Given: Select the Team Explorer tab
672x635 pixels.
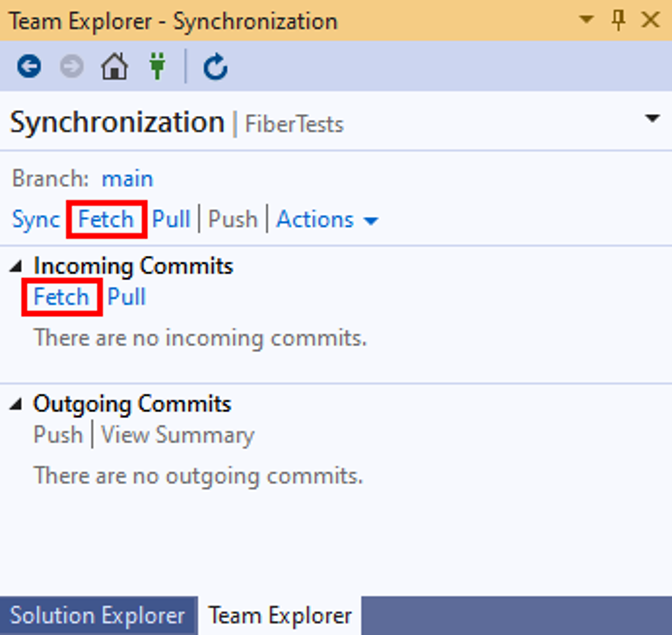Looking at the screenshot, I should click(x=280, y=616).
